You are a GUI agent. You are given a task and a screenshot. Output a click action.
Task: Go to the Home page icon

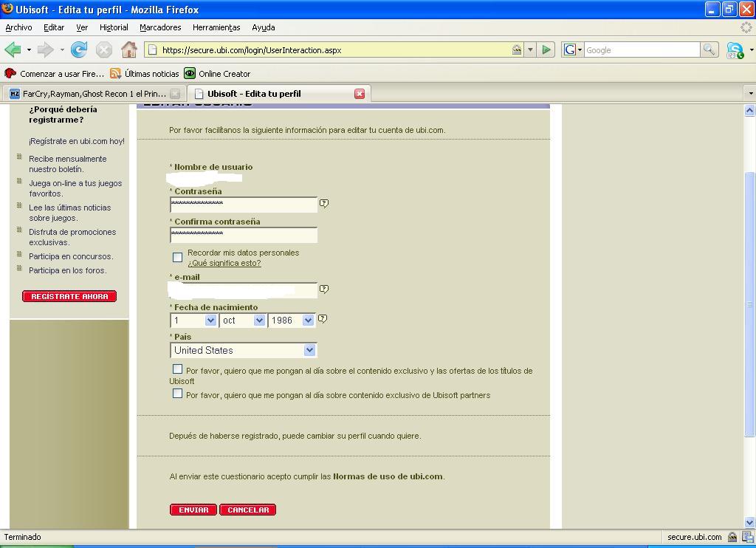[128, 49]
